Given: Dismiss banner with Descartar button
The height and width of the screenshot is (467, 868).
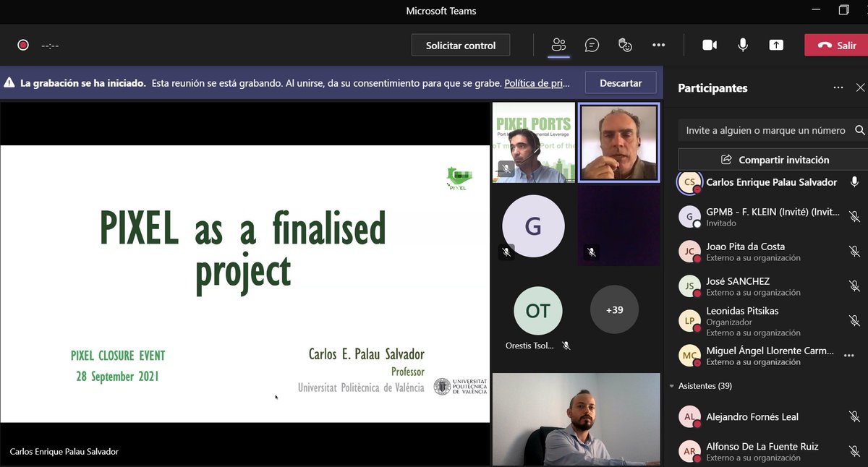Looking at the screenshot, I should point(621,83).
